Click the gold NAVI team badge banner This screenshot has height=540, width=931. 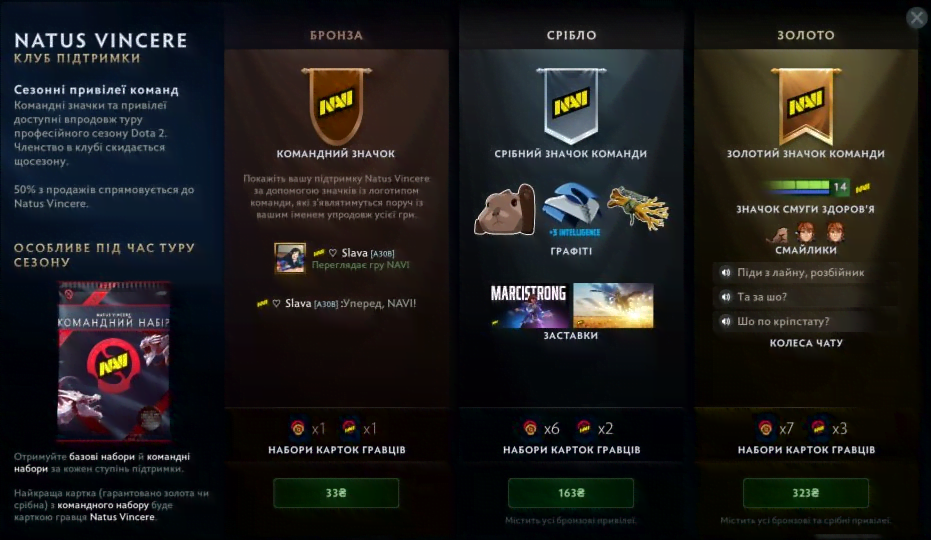point(806,106)
